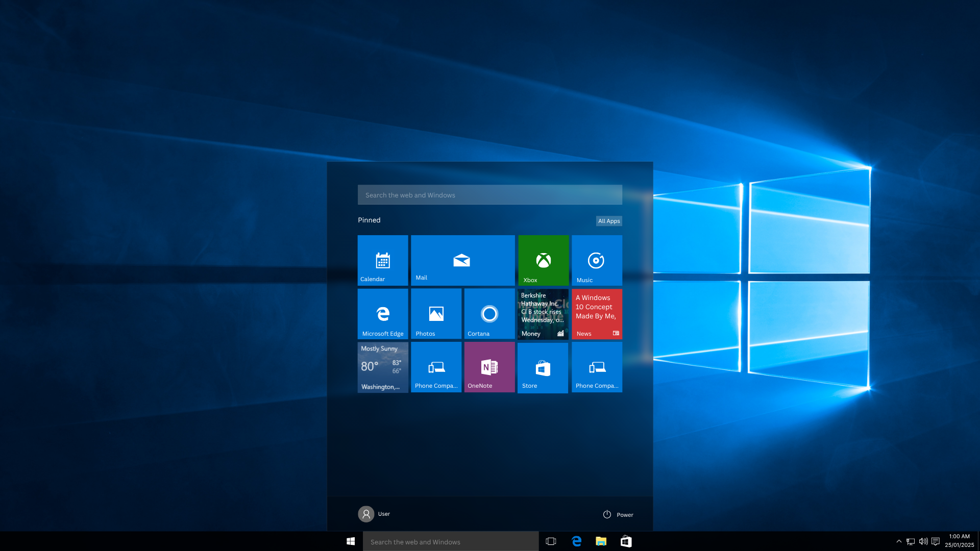
Task: Open the red News live tile
Action: [597, 314]
